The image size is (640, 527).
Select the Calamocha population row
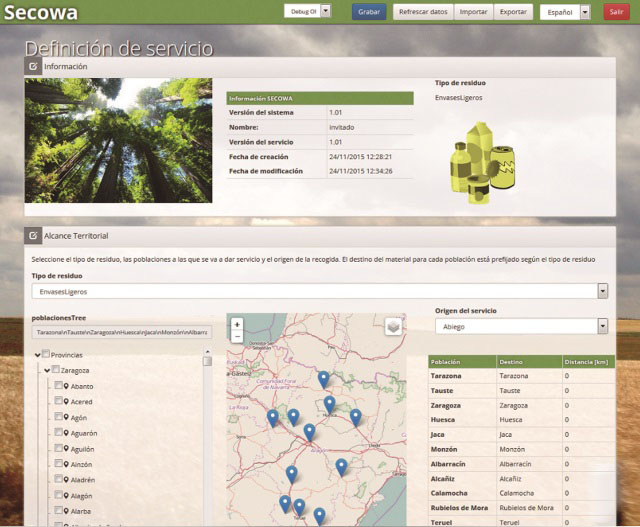coord(522,493)
